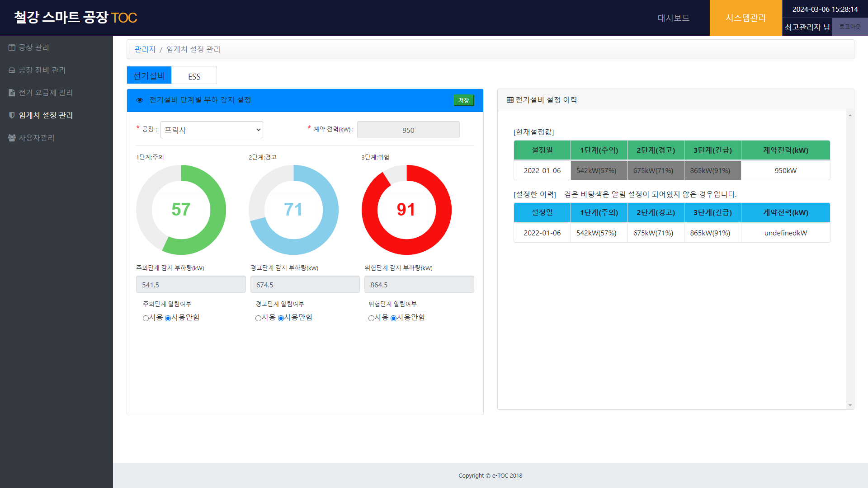Switch to the 전기설비 tab
Image resolution: width=868 pixels, height=488 pixels.
tap(149, 75)
